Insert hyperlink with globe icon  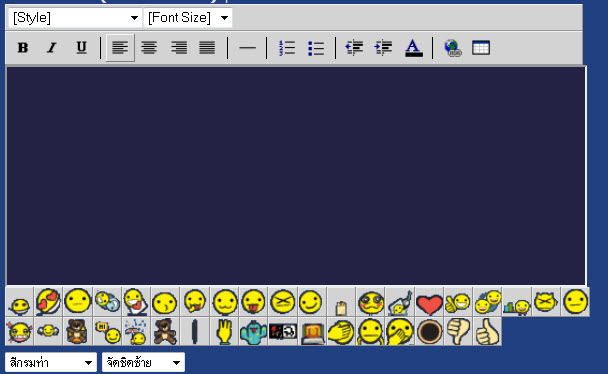453,48
